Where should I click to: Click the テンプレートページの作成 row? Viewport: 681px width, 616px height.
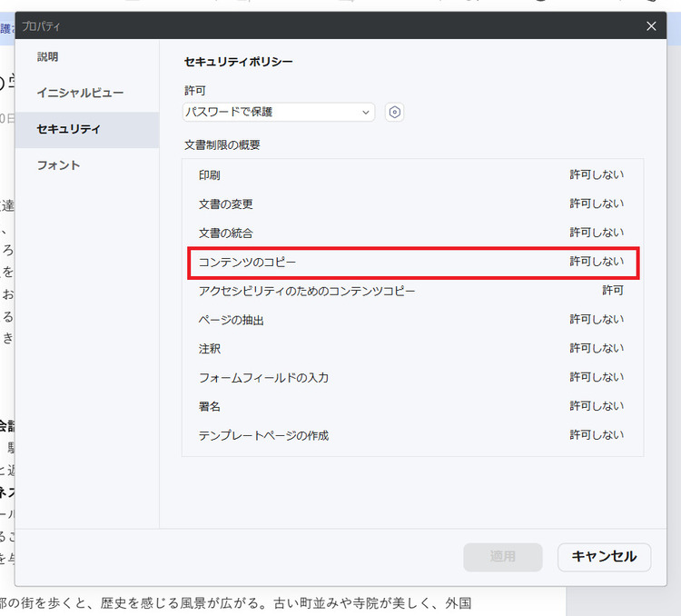[412, 435]
